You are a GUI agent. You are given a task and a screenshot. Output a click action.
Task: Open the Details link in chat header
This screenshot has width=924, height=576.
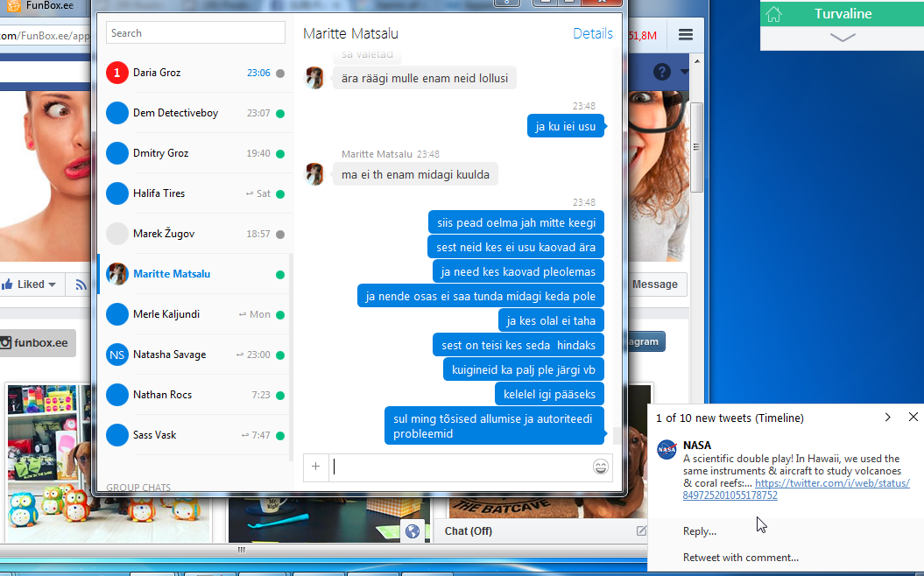click(x=593, y=33)
